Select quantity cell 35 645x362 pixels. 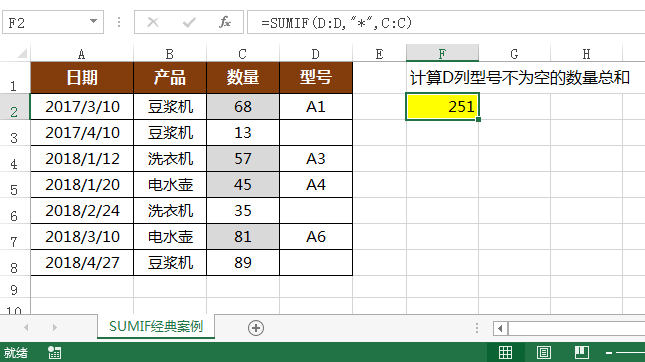243,211
